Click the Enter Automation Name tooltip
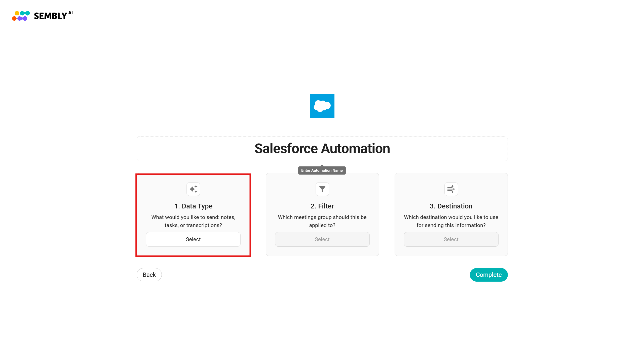 pos(322,170)
